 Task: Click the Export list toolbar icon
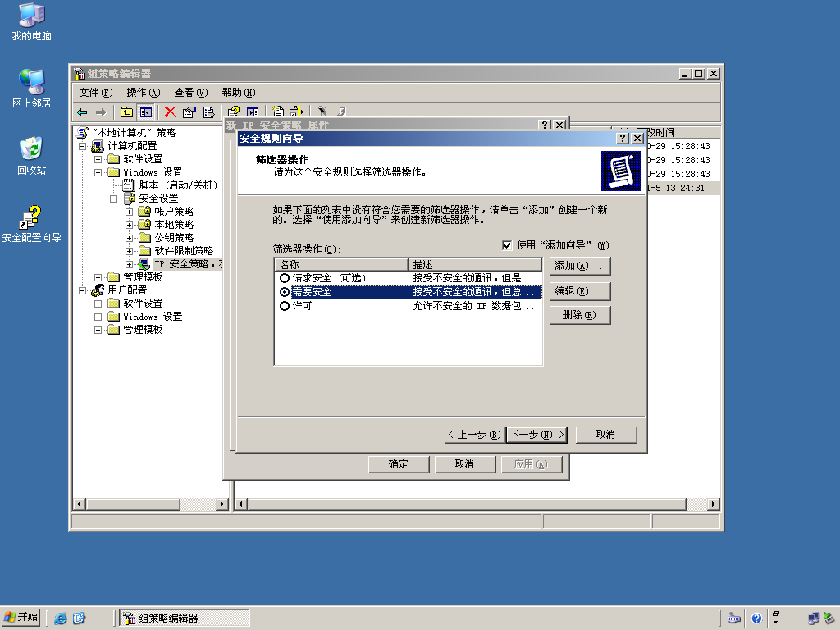(x=208, y=112)
